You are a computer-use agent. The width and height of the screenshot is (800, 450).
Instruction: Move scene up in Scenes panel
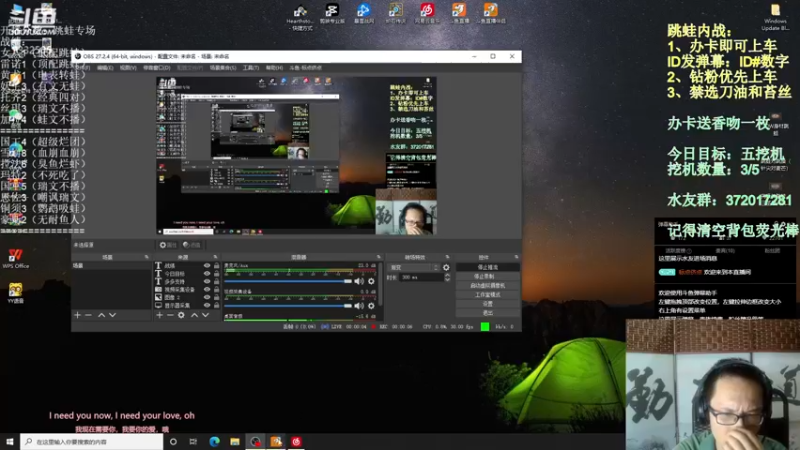[102, 315]
